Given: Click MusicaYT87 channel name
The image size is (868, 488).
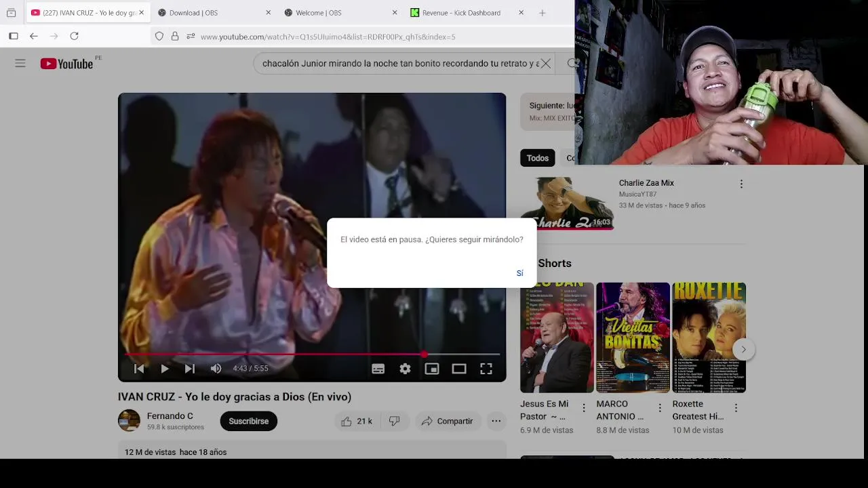Looking at the screenshot, I should 637,195.
